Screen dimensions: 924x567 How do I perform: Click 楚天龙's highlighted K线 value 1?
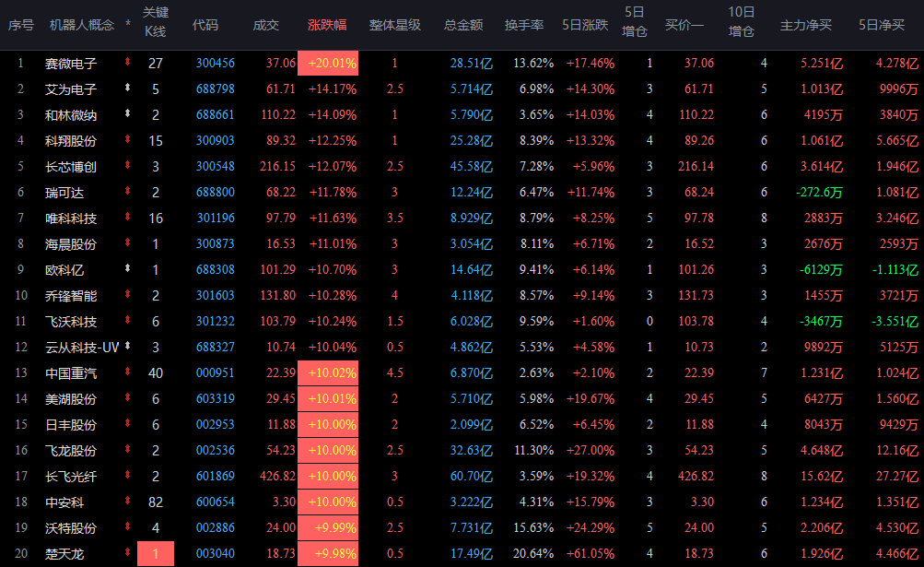(156, 553)
